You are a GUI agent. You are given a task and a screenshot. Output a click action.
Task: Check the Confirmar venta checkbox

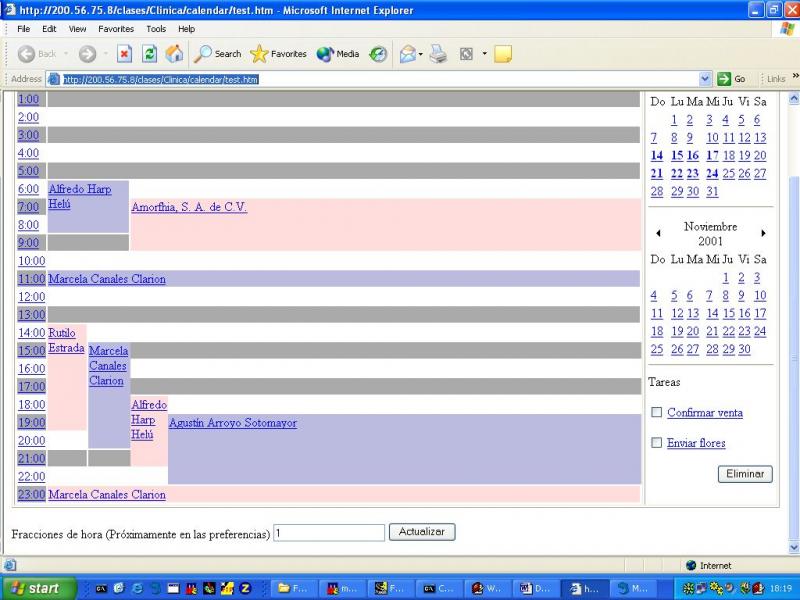point(657,413)
